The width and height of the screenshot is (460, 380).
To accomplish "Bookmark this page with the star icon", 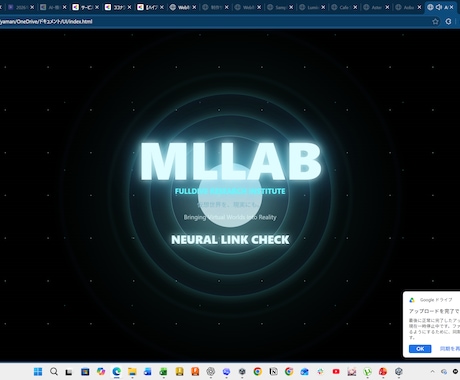I will [x=435, y=21].
